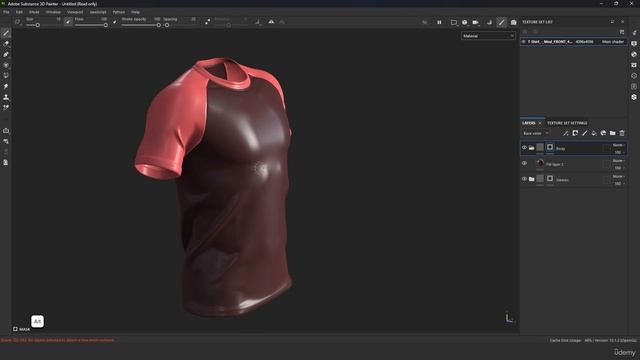
Task: Open the Window menu
Action: click(53, 12)
